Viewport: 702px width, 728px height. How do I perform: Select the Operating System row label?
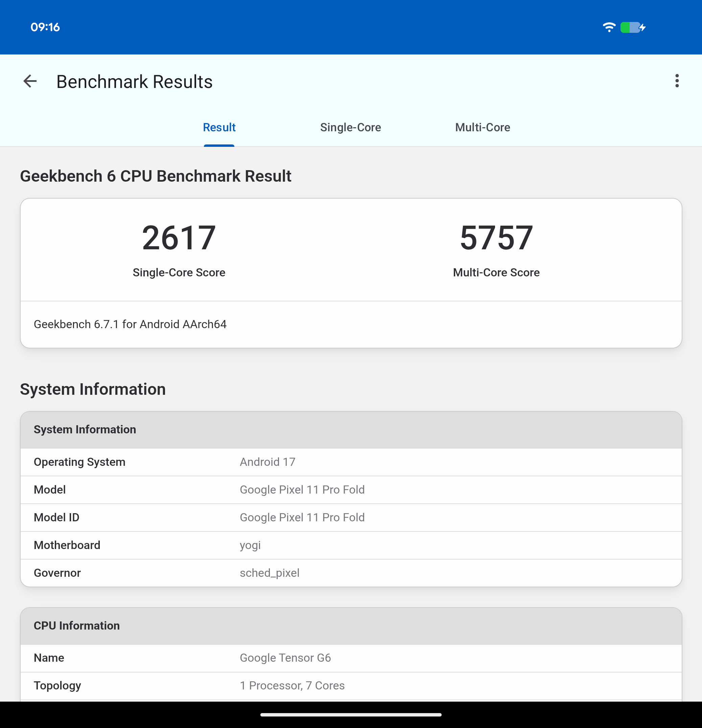pos(79,462)
